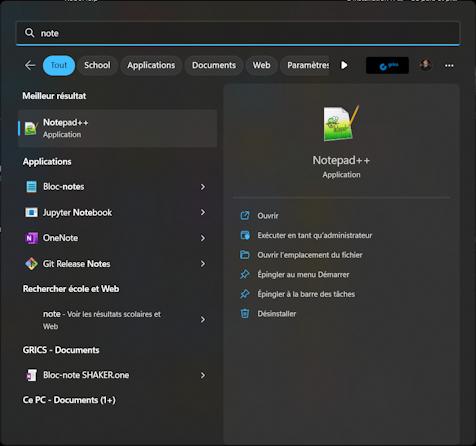Click the small Notepad++ icon in best result
Image resolution: width=476 pixels, height=446 pixels.
coord(31,128)
